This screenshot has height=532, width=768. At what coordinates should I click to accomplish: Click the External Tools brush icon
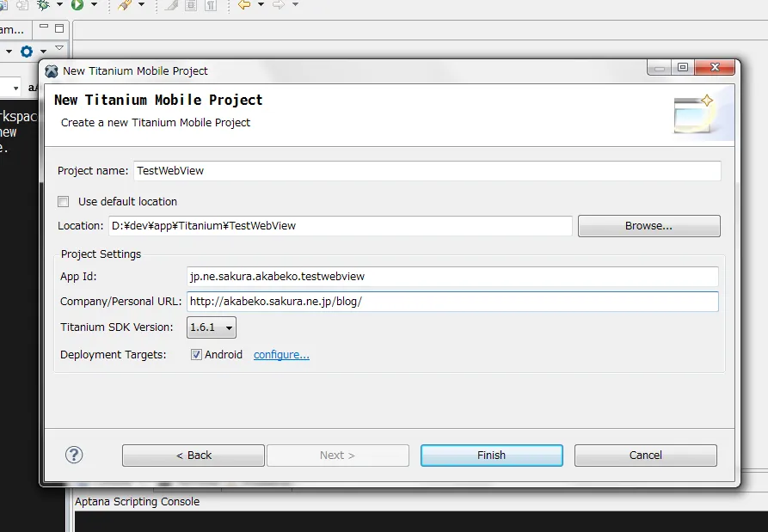(125, 5)
